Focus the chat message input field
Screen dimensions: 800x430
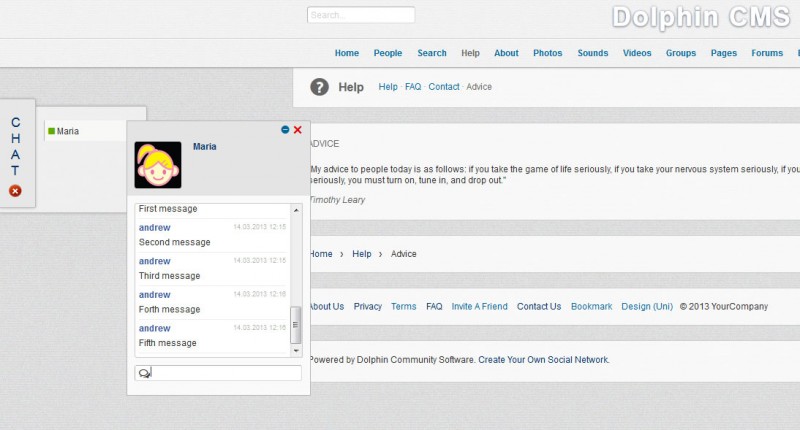(218, 373)
